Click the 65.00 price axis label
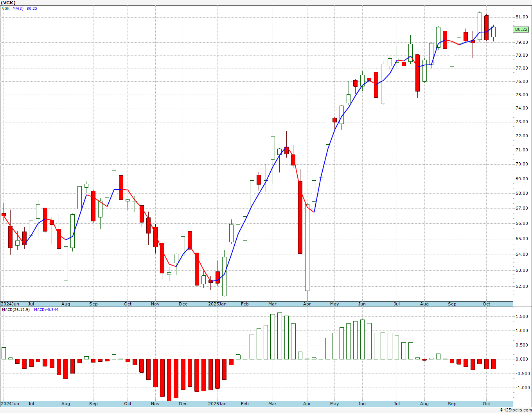The image size is (532, 413). [x=522, y=239]
